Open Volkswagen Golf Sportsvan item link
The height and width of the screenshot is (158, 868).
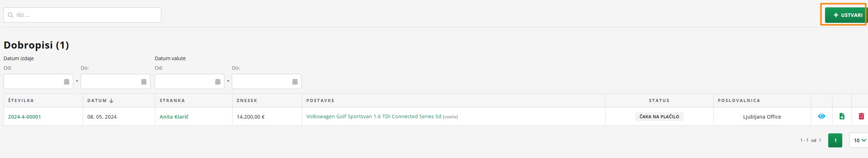click(x=373, y=116)
